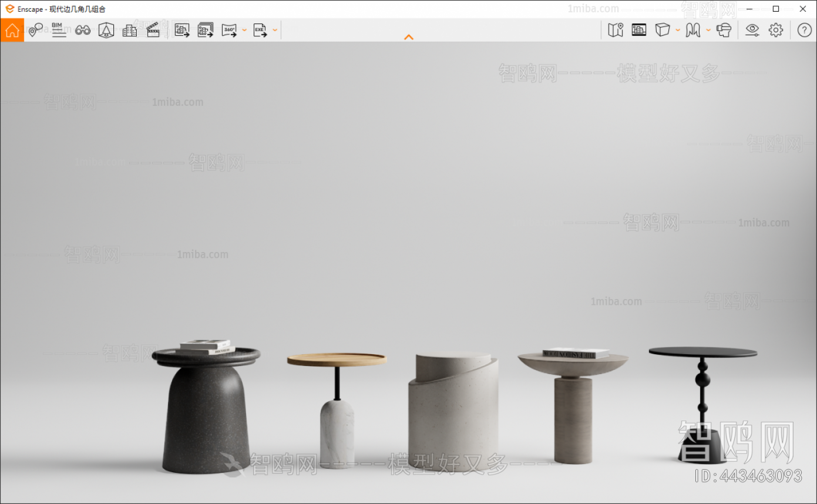Export a screenshot of the render
This screenshot has width=817, height=504.
click(x=182, y=30)
